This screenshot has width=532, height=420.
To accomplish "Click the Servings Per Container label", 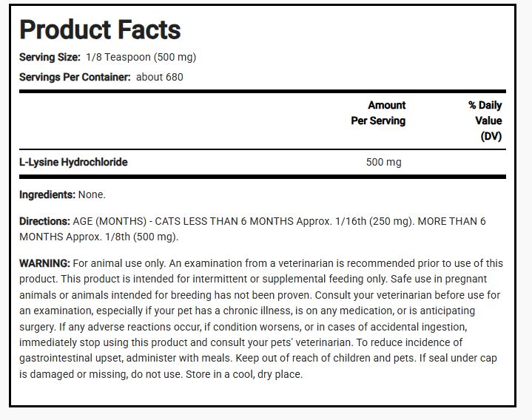I will pos(75,77).
